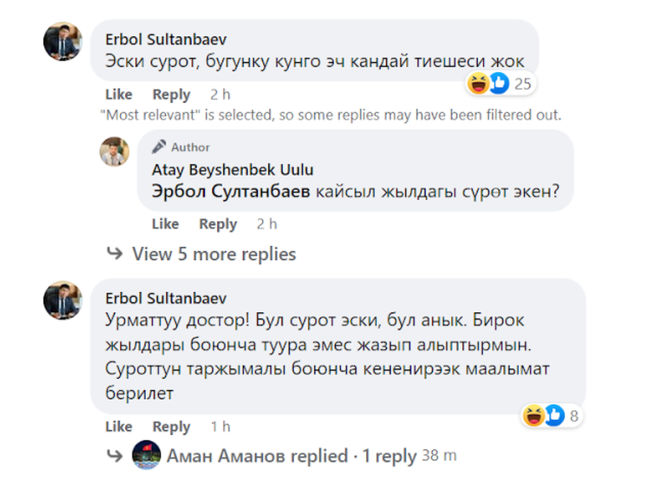Like Atay Beyshenbek Uulu's reply
Screen dimensions: 649x500
pos(165,224)
